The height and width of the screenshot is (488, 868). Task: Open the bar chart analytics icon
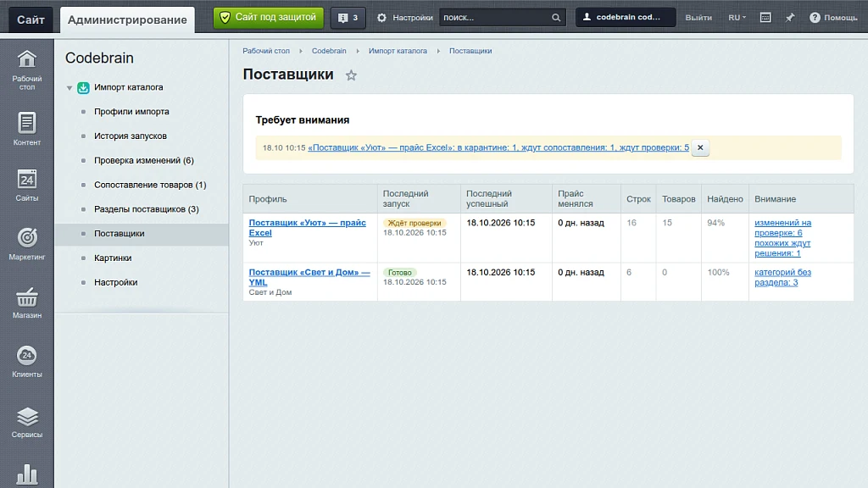coord(26,474)
